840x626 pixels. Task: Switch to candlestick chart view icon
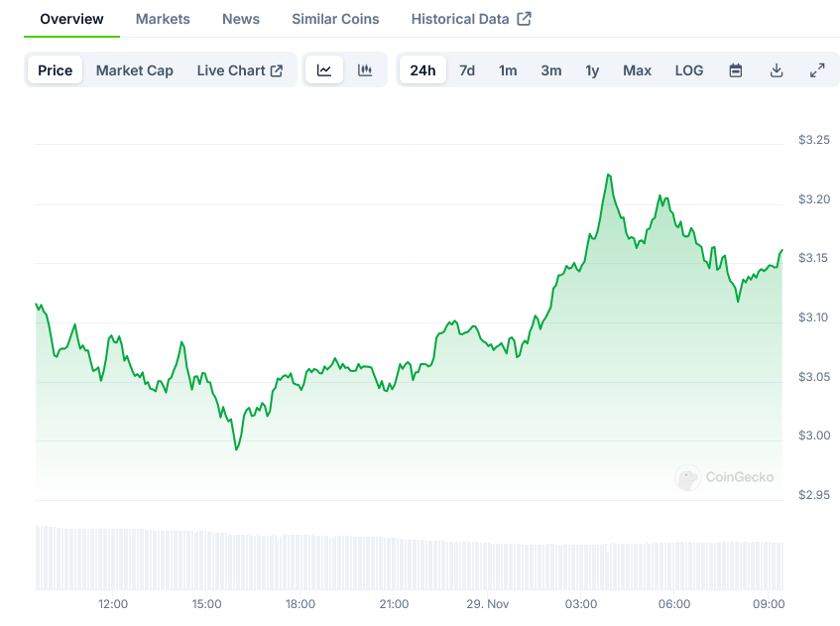365,70
